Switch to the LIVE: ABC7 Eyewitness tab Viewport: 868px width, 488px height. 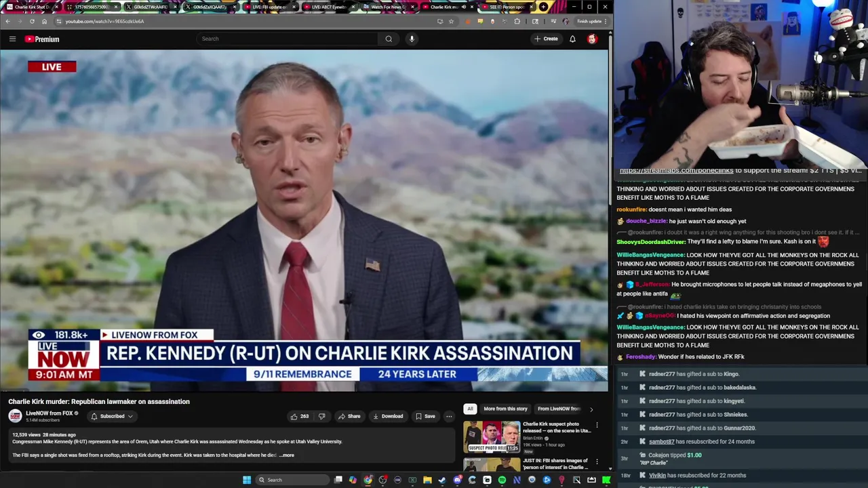coord(329,7)
